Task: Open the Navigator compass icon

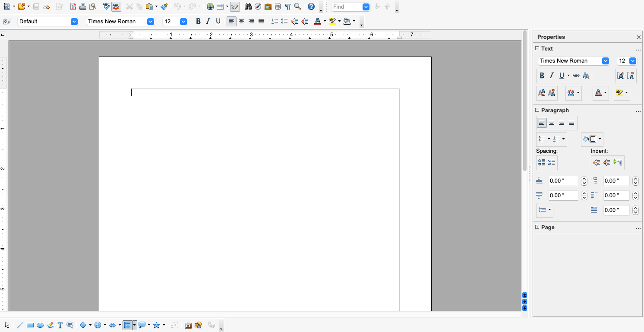Action: pos(258,6)
